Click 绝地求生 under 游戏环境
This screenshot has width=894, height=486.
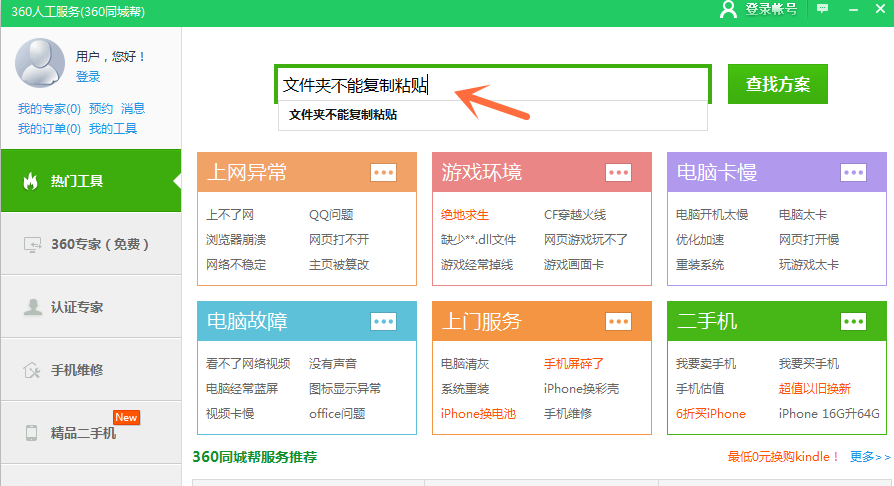(465, 215)
